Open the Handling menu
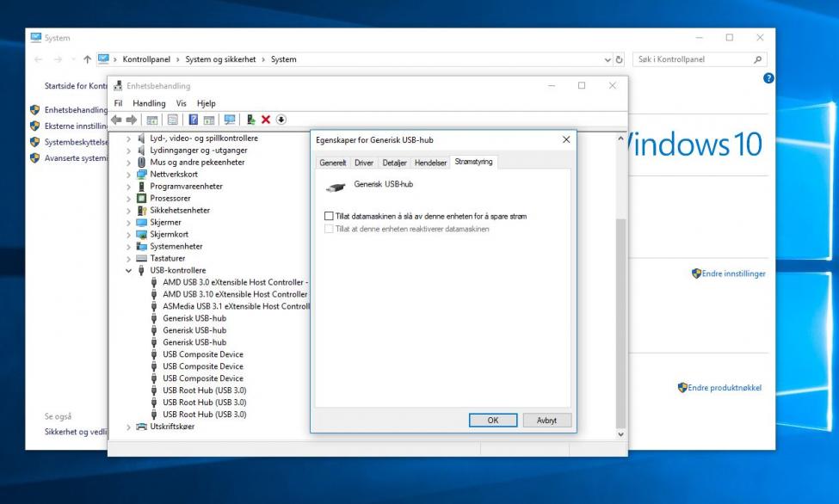Image resolution: width=839 pixels, height=504 pixels. pos(149,103)
